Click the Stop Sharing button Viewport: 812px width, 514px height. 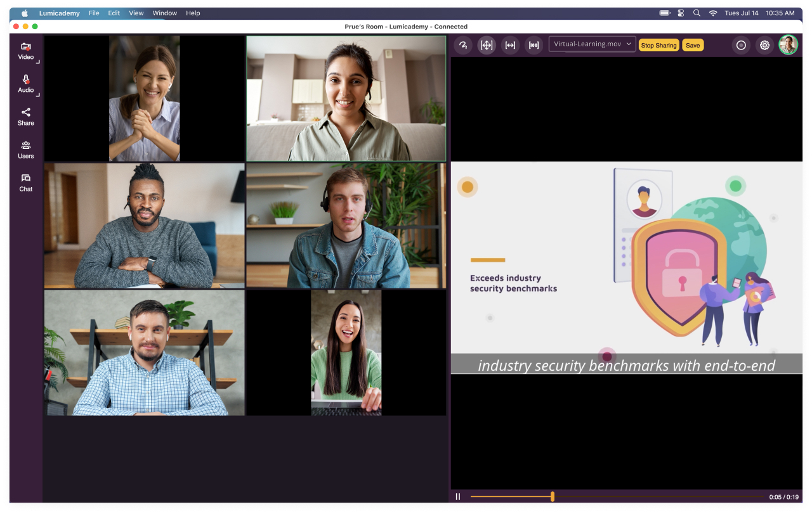[658, 45]
